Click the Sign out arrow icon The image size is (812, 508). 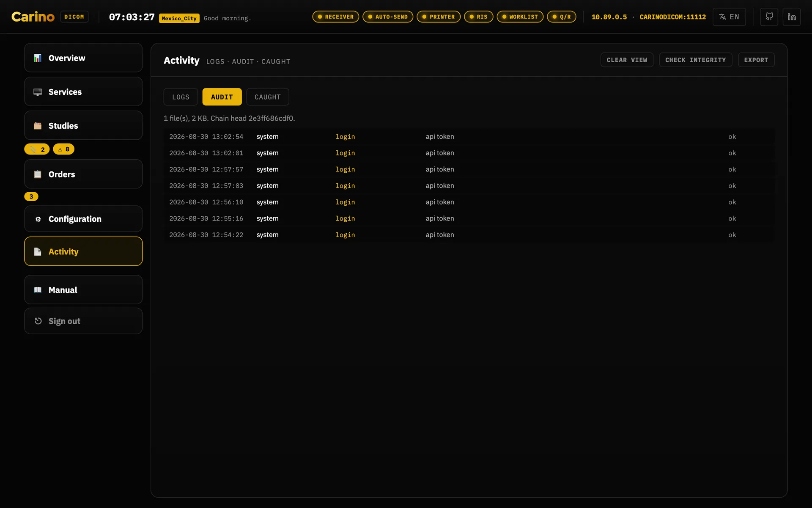[38, 321]
